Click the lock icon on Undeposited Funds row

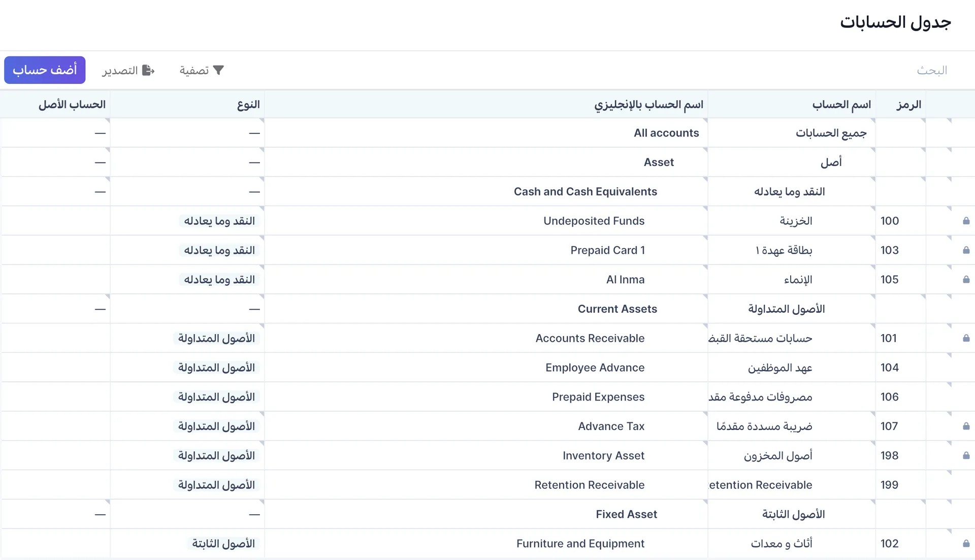coord(966,220)
